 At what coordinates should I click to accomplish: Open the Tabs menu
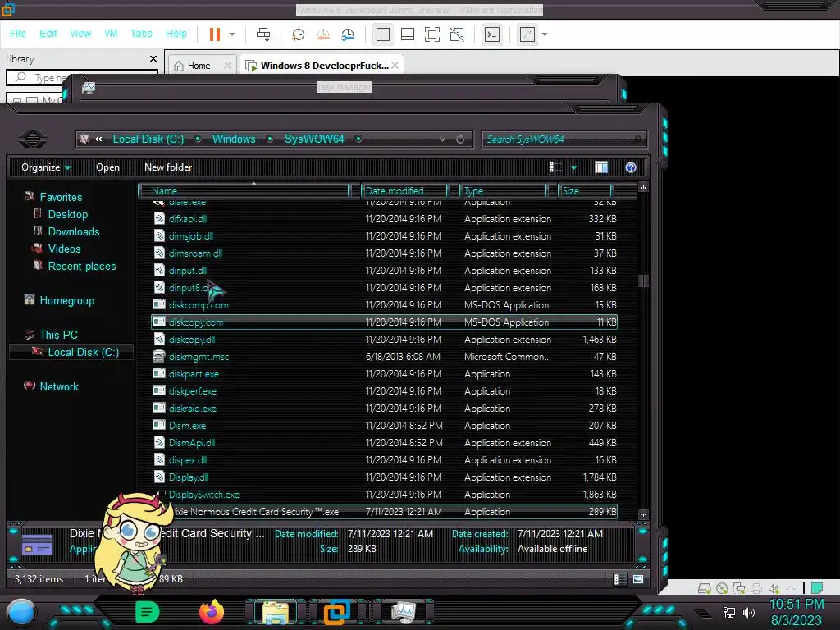(141, 33)
